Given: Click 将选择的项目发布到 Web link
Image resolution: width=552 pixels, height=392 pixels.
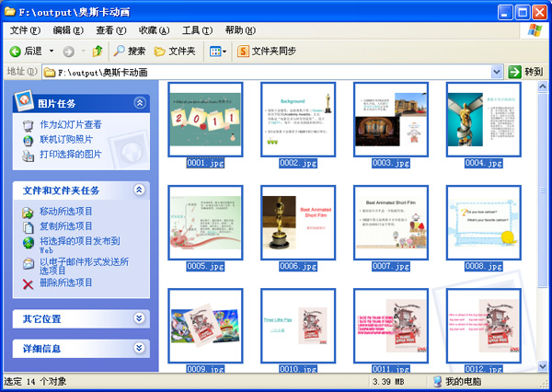Looking at the screenshot, I should (79, 245).
